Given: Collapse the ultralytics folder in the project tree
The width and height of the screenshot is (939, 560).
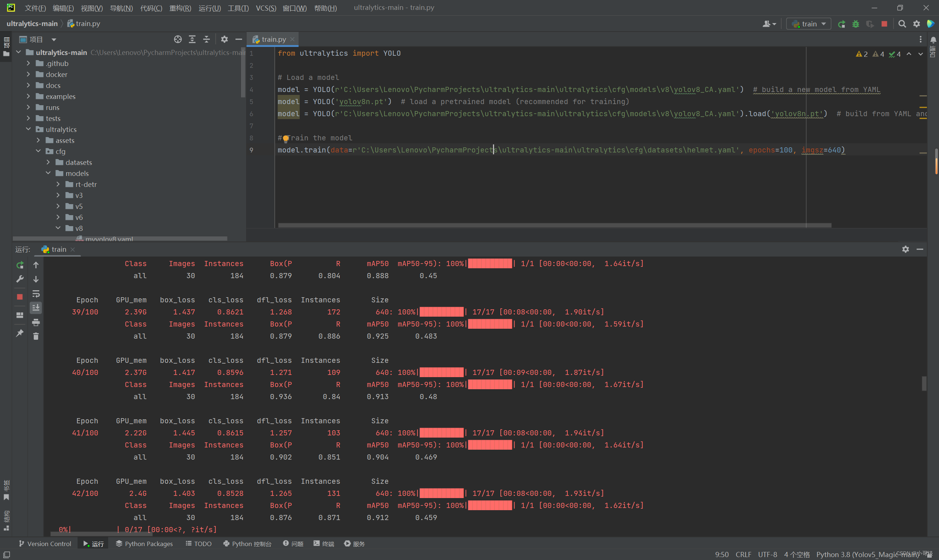Looking at the screenshot, I should pos(28,129).
